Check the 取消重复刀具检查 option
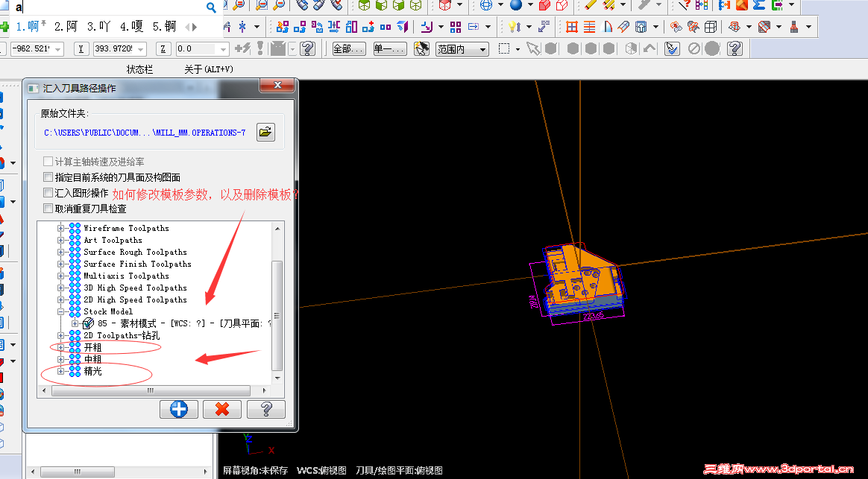Image resolution: width=868 pixels, height=479 pixels. pyautogui.click(x=48, y=209)
